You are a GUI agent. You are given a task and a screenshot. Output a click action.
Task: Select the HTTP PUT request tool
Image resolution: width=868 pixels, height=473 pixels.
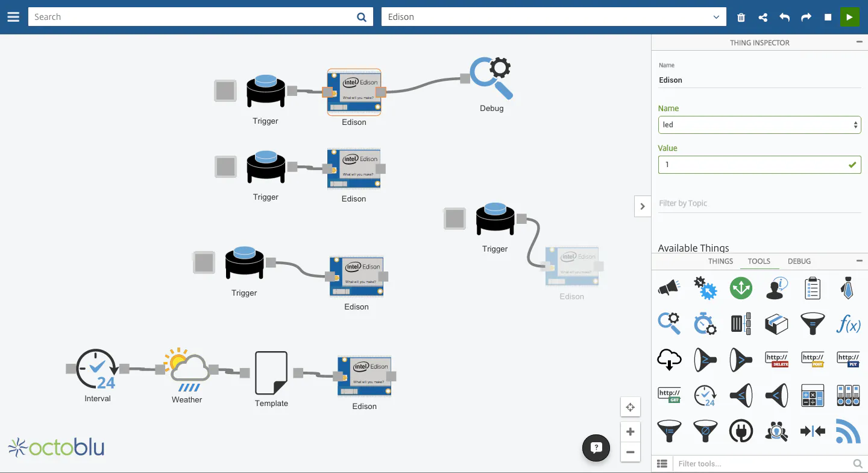(848, 360)
